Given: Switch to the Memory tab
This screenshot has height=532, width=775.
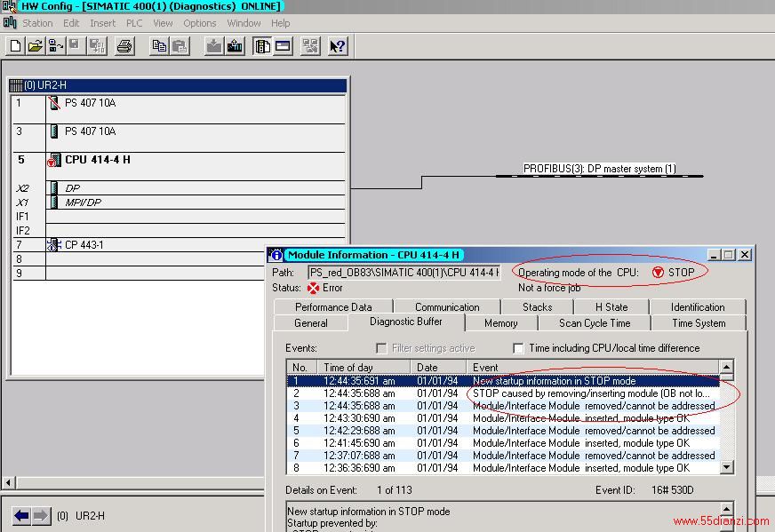Looking at the screenshot, I should (501, 323).
